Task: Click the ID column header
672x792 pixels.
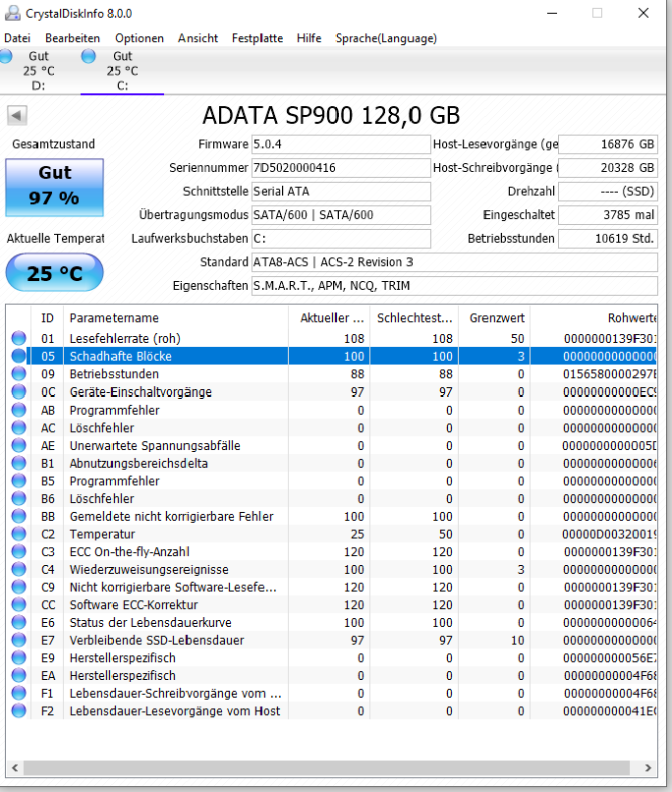Action: point(47,317)
